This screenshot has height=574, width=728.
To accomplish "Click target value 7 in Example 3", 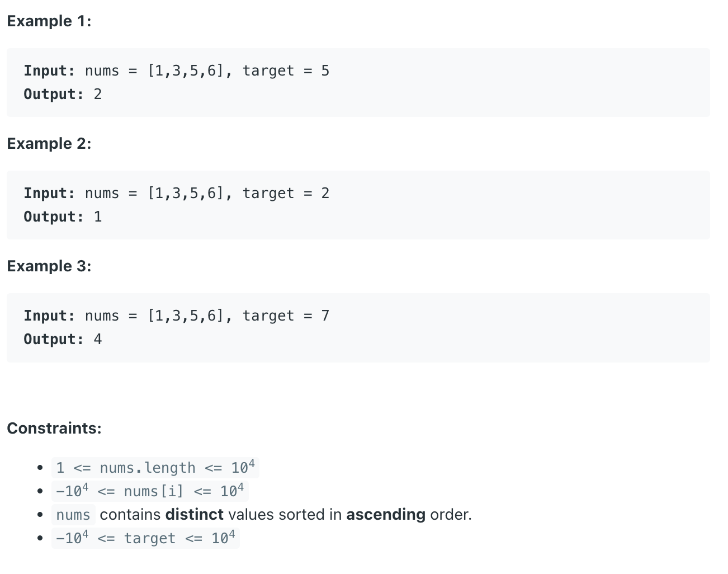I will (x=325, y=316).
